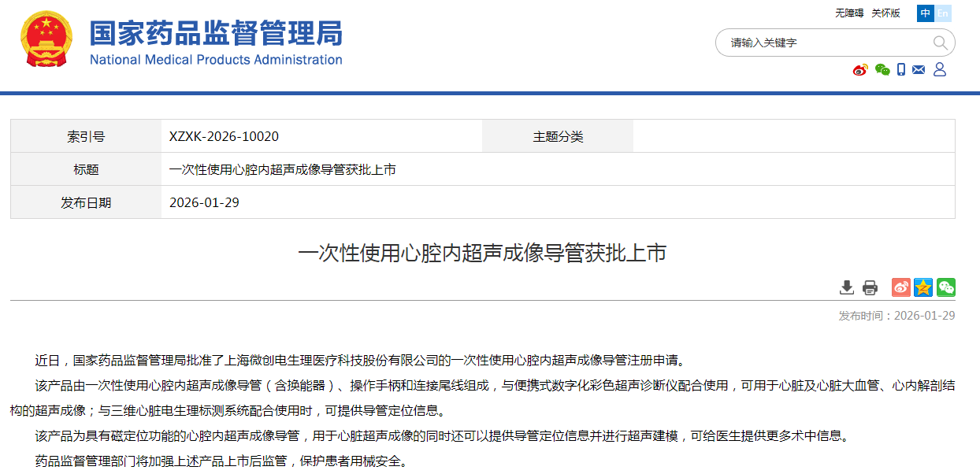
Task: Click the user account icon in the header
Action: point(938,70)
